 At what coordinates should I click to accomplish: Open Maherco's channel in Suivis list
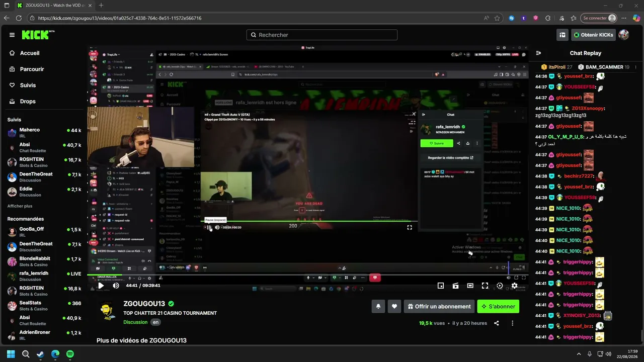tap(44, 133)
